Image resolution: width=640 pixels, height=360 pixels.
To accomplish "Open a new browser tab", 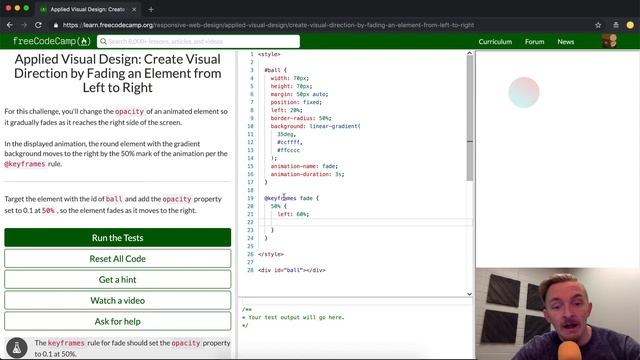I will [x=151, y=9].
